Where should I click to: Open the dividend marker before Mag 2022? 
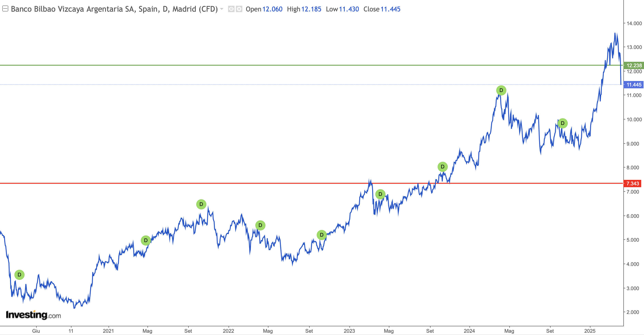(260, 225)
